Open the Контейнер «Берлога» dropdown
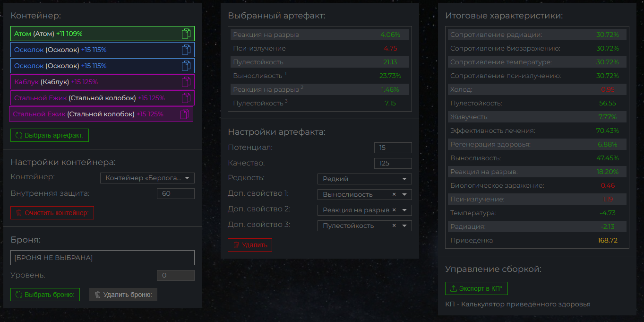644x322 pixels. coord(147,178)
